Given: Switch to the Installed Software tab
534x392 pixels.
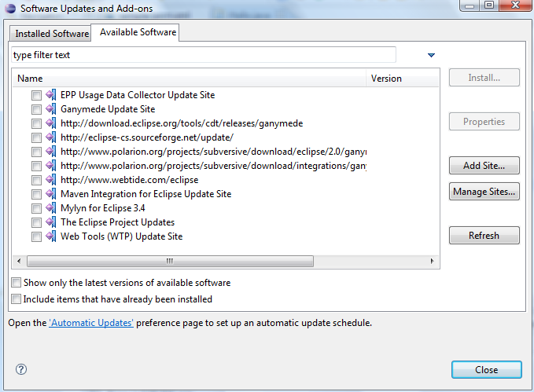Looking at the screenshot, I should coord(50,33).
